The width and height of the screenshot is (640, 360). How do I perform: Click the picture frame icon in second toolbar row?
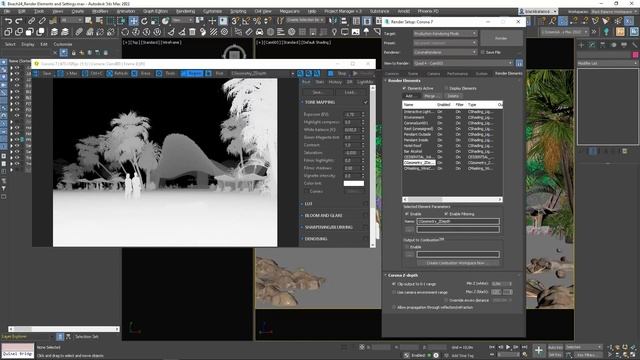tap(356, 32)
